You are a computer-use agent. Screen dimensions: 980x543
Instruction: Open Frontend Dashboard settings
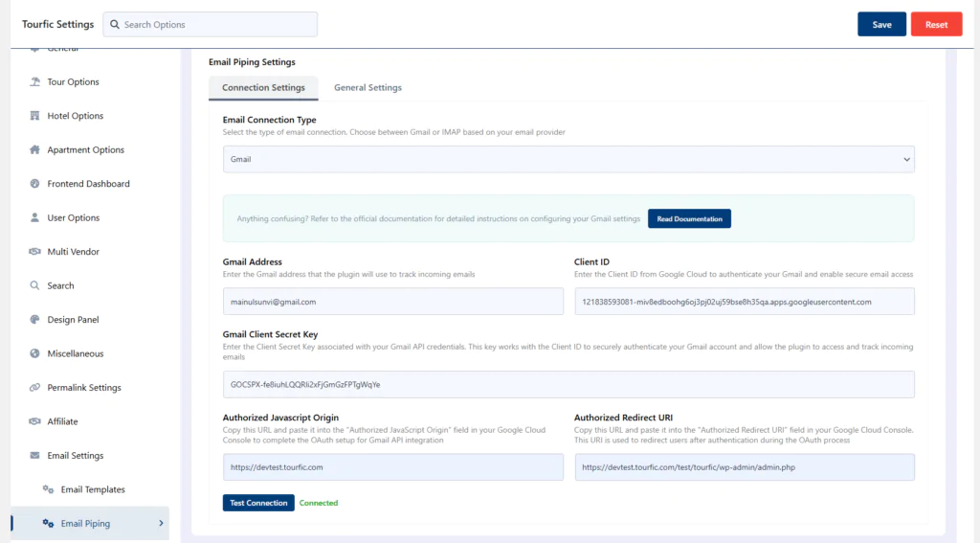pyautogui.click(x=91, y=183)
